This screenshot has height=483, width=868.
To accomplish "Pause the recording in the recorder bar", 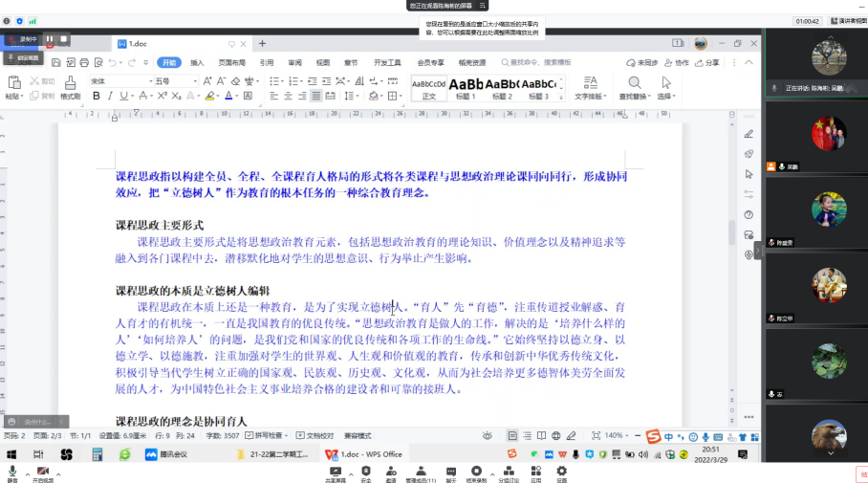I will (50, 39).
